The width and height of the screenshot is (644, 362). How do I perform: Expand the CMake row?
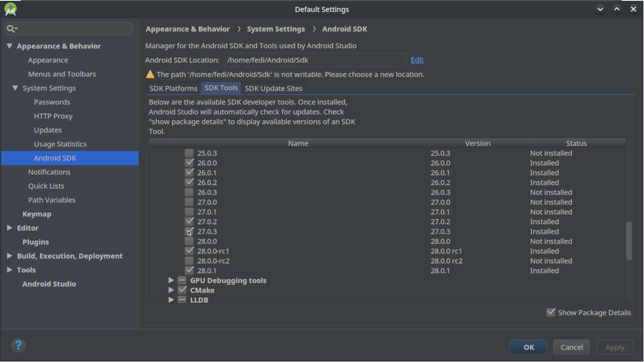point(171,290)
